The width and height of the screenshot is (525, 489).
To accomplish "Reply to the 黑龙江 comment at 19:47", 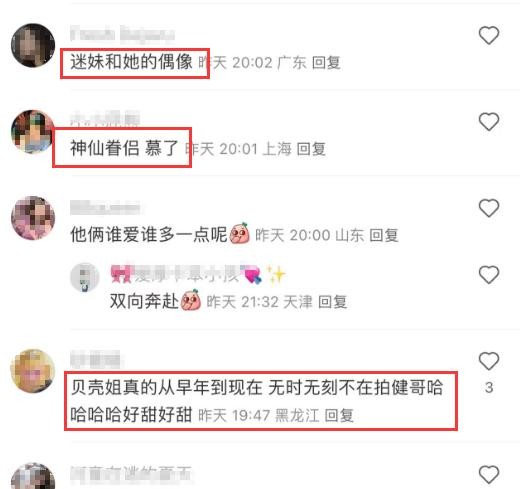I will [x=339, y=416].
